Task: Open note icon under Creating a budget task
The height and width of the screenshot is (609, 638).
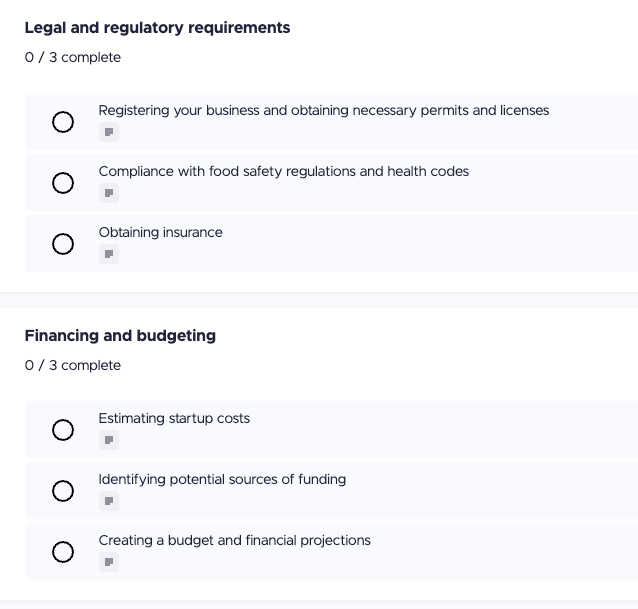Action: coord(109,562)
